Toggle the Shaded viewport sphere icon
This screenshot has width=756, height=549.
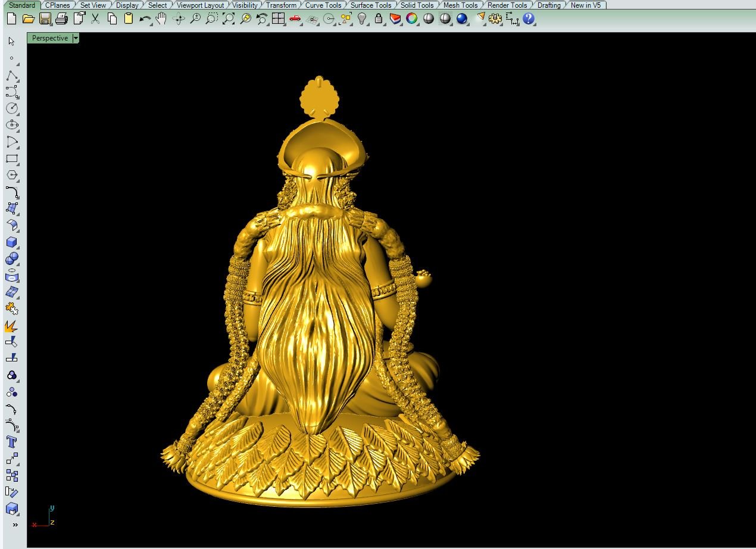[428, 19]
